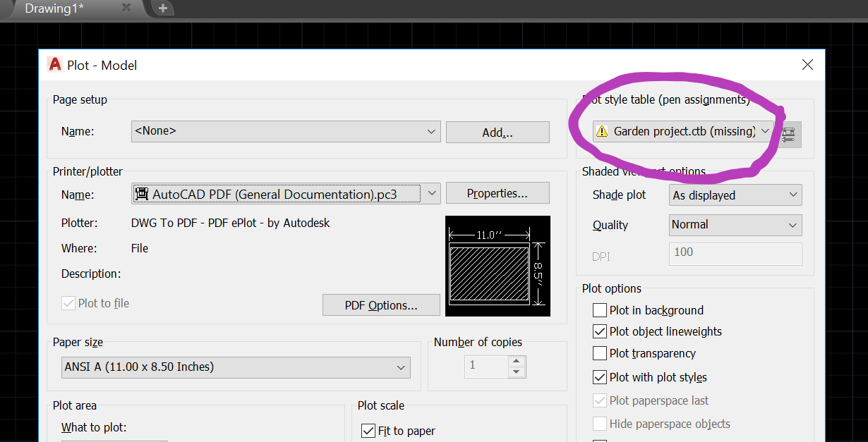868x442 pixels.
Task: Expand the Quality dropdown
Action: pyautogui.click(x=735, y=225)
